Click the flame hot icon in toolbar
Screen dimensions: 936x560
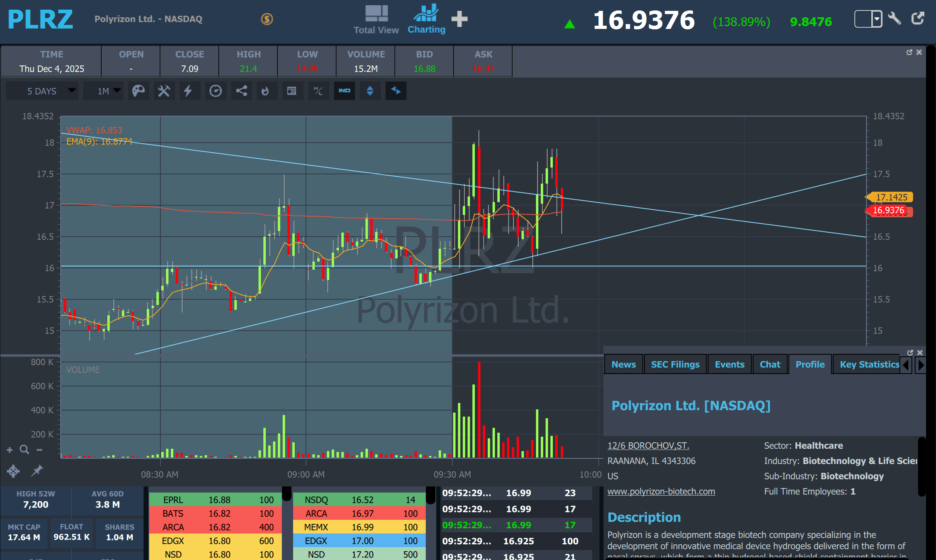(265, 91)
